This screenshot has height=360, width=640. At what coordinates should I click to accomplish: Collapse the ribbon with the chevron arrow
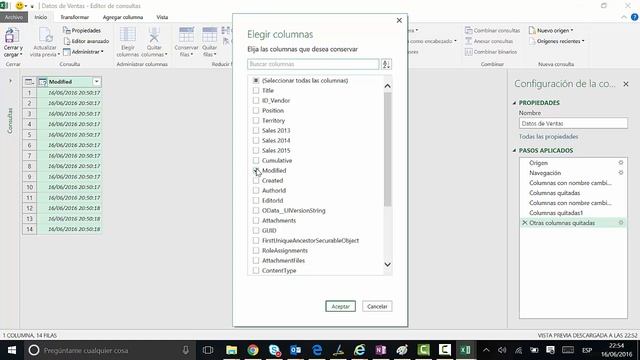pos(624,17)
